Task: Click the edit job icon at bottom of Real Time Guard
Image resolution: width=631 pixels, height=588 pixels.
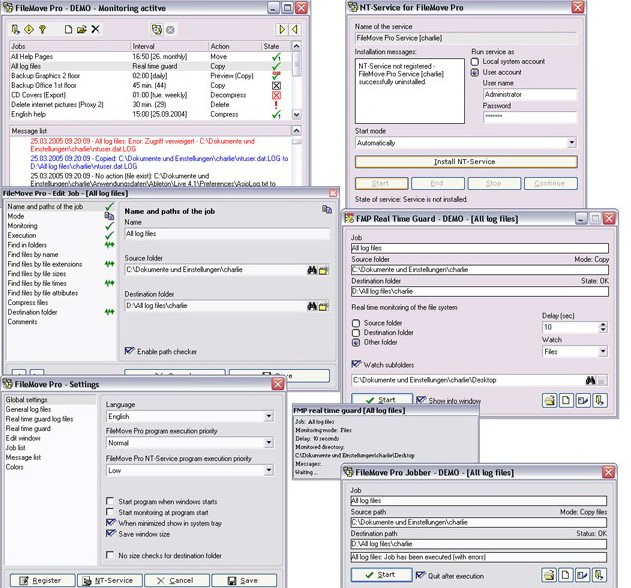Action: 583,400
